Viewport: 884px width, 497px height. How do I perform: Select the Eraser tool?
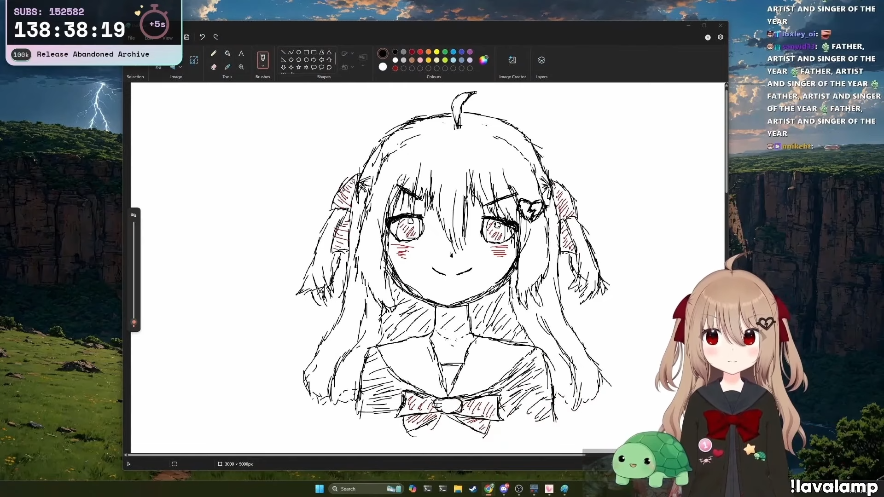214,67
